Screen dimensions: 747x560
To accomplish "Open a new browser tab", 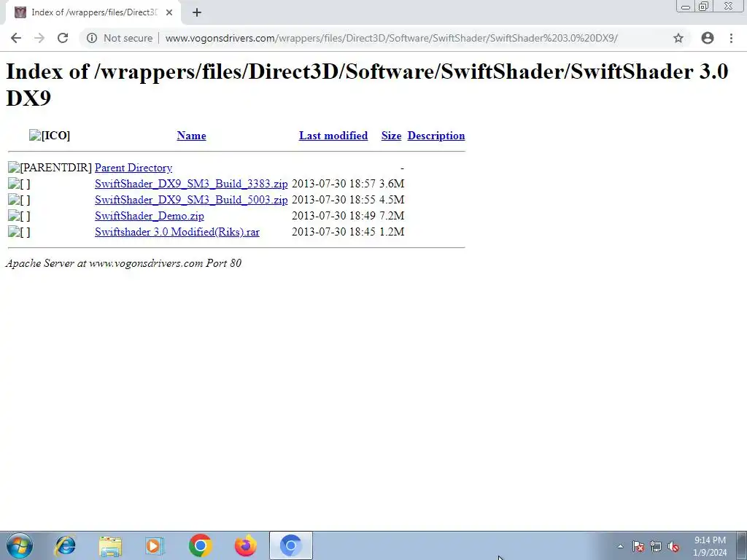I will 197,12.
